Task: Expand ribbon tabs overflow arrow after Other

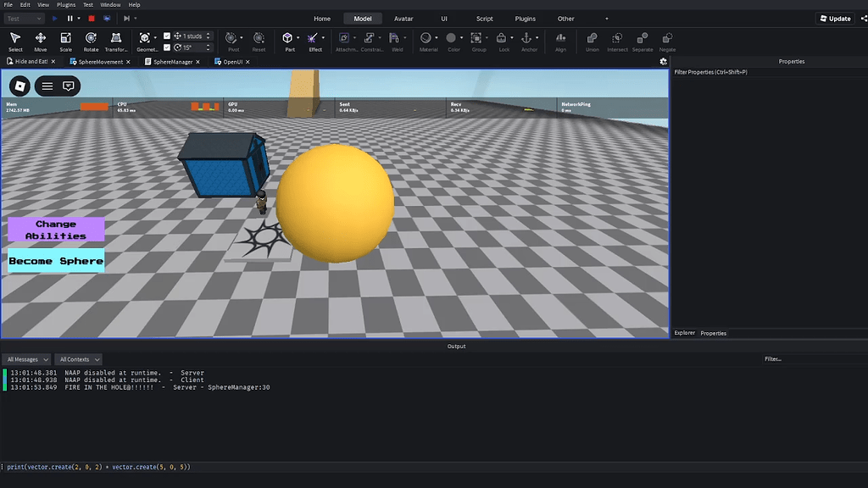Action: [x=607, y=19]
